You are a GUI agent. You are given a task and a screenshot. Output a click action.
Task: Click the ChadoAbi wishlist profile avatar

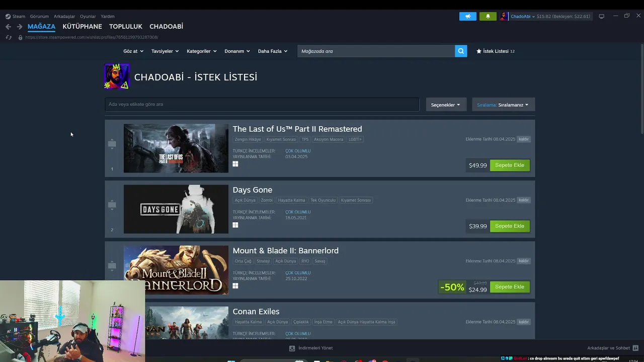117,76
